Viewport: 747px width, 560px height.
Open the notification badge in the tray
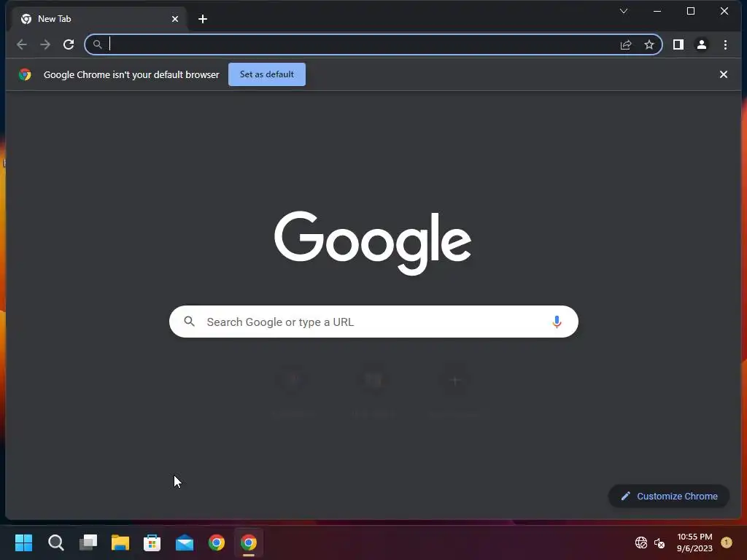click(x=727, y=542)
